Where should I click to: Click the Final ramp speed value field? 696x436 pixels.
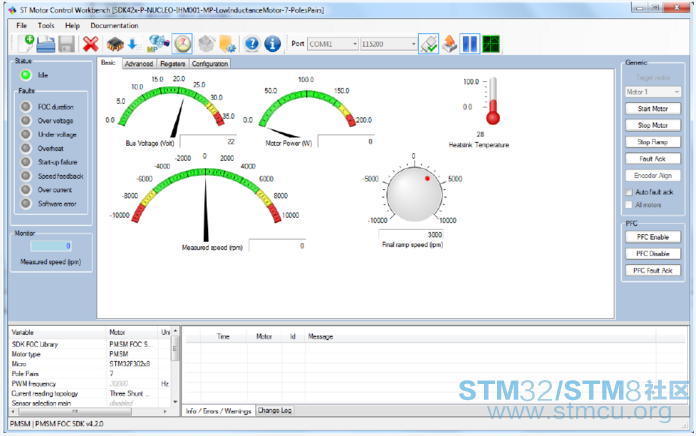411,234
